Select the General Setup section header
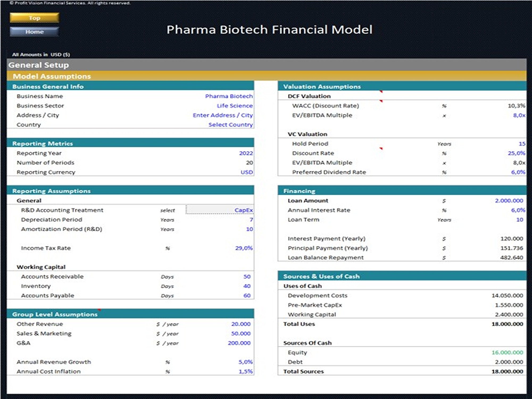 [x=39, y=65]
